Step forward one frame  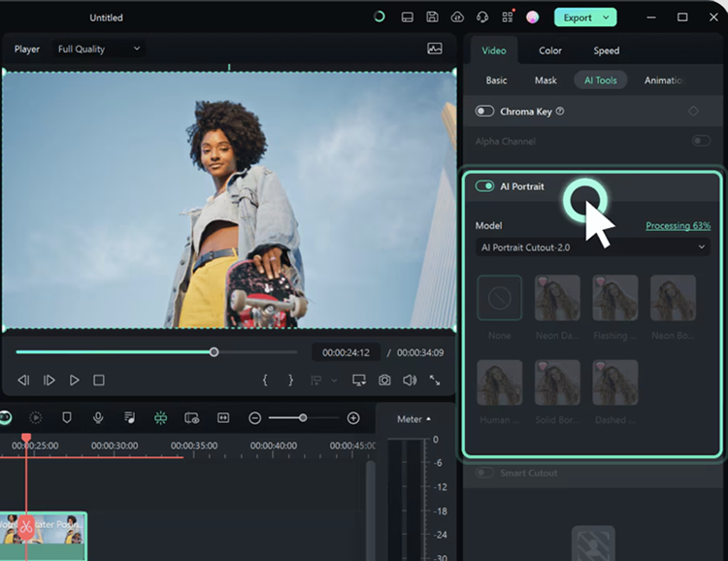49,380
